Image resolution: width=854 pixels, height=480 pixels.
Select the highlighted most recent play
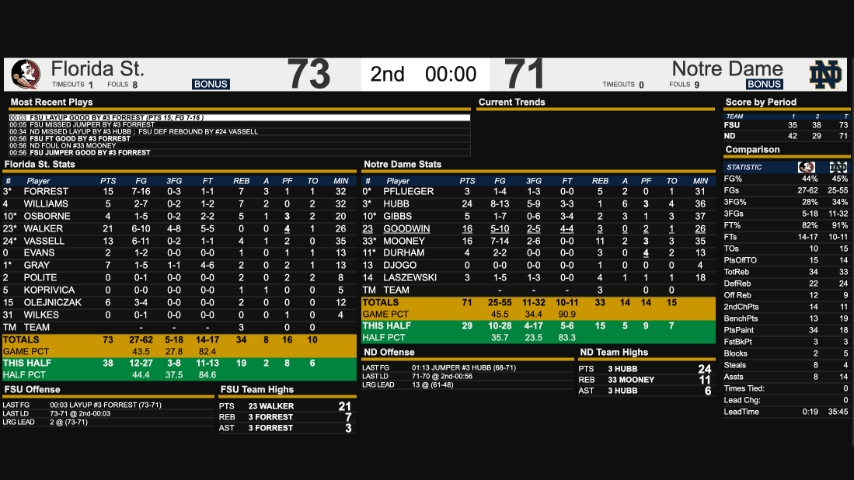(x=238, y=117)
